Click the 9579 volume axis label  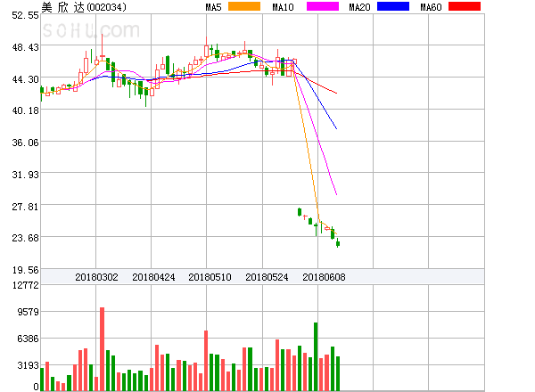[29, 312]
